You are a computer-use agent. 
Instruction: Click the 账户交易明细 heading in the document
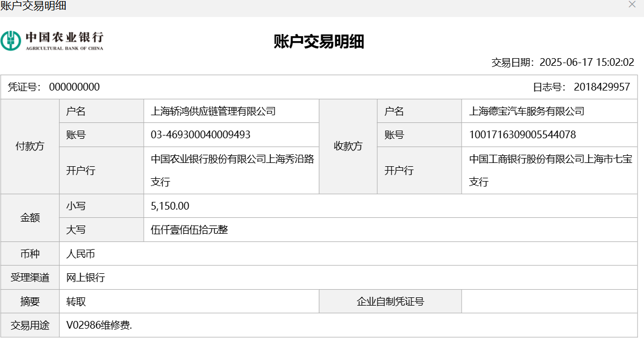click(319, 41)
